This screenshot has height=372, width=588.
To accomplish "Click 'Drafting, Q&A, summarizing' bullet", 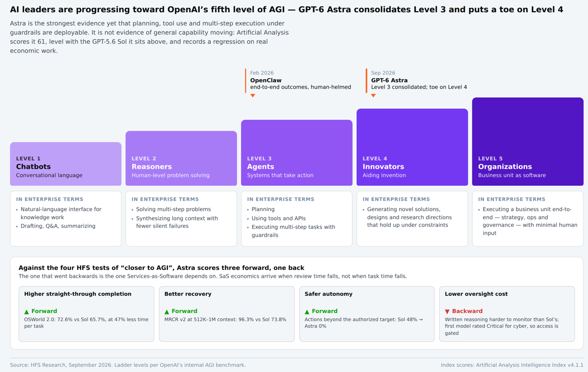I will [x=58, y=226].
